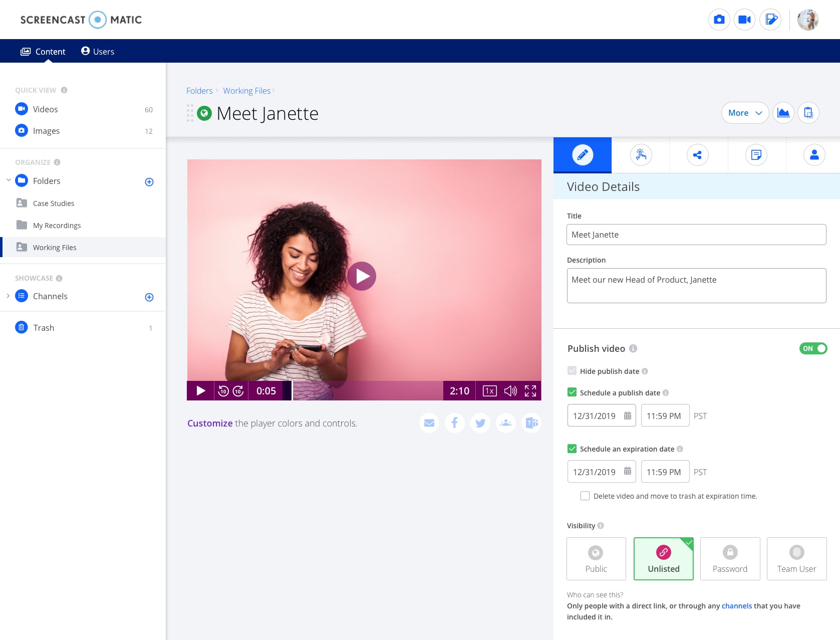Open the person/user tab
This screenshot has width=840, height=640.
point(814,155)
